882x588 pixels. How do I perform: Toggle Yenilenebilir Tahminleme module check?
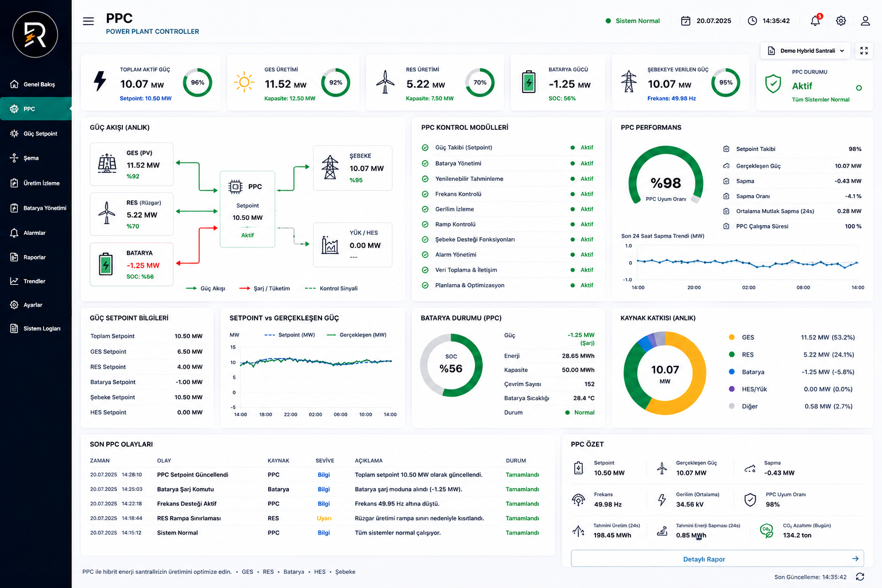pos(425,179)
